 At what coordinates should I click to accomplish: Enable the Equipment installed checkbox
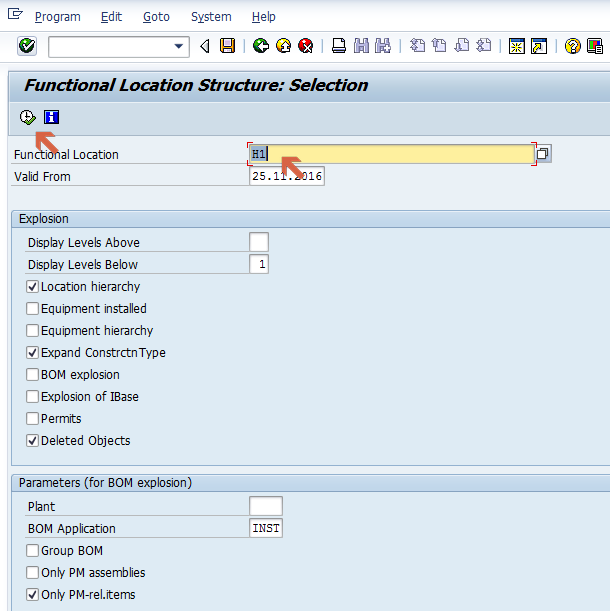click(32, 309)
